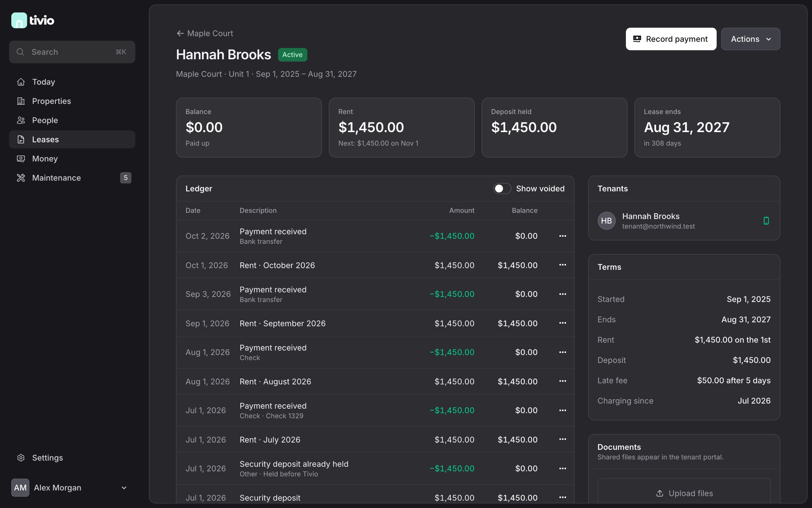
Task: Open the Money icon in sidebar
Action: coord(21,159)
